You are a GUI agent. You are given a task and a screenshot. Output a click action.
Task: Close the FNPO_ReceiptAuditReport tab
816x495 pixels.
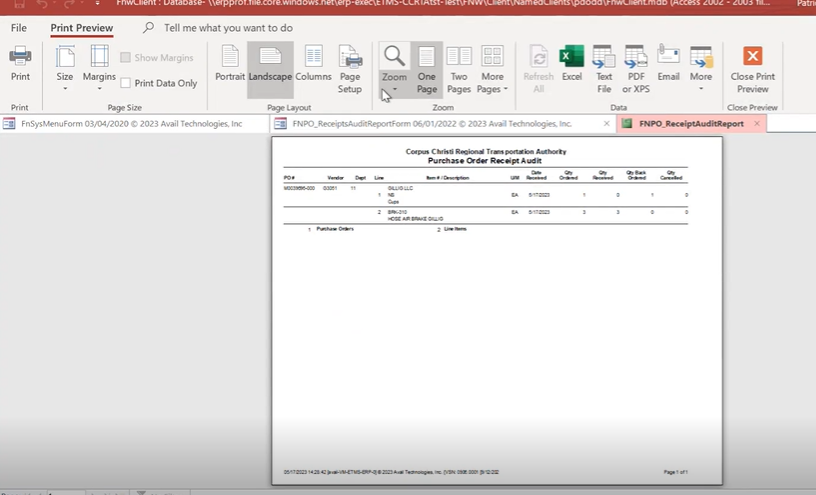757,124
